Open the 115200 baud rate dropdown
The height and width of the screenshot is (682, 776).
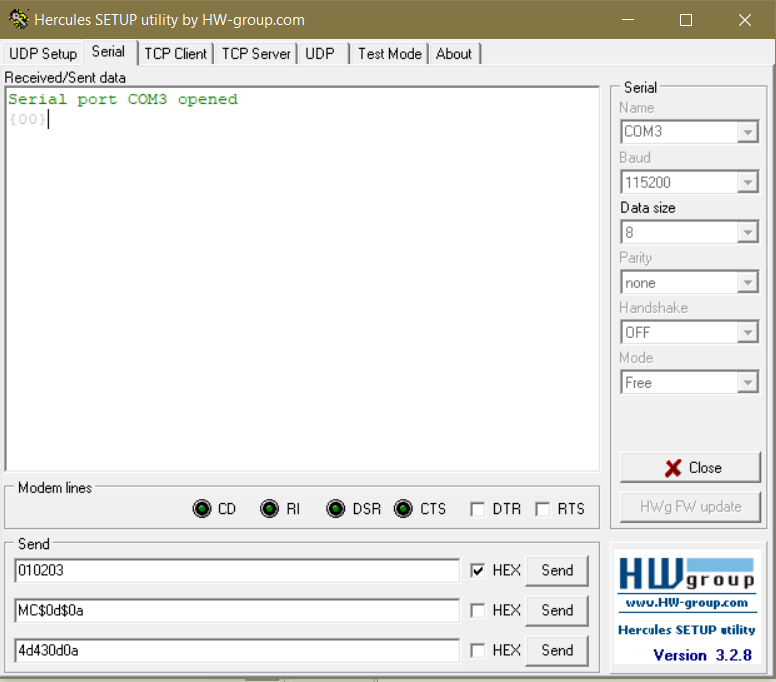(x=747, y=183)
